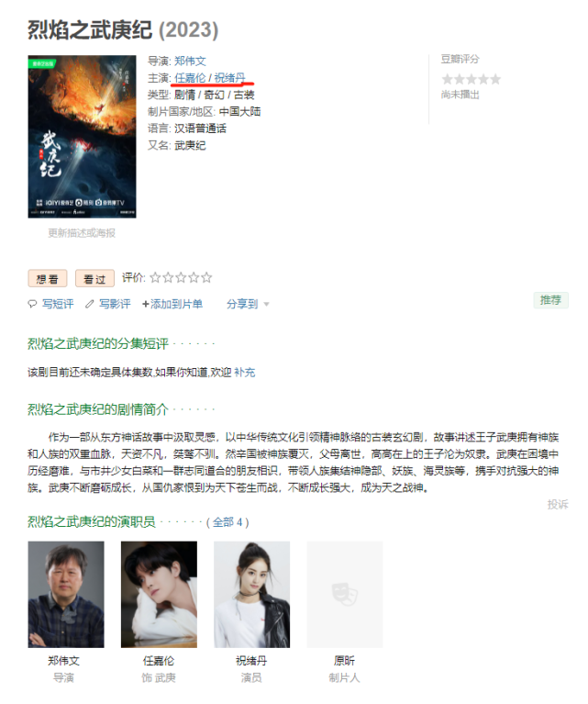Click the 投诉 link below the synopsis
This screenshot has width=588, height=704.
[x=558, y=505]
